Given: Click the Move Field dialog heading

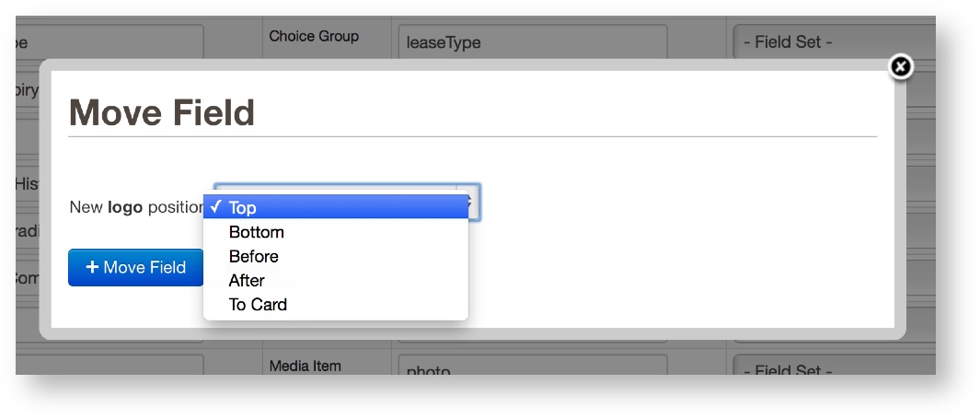Looking at the screenshot, I should [162, 112].
